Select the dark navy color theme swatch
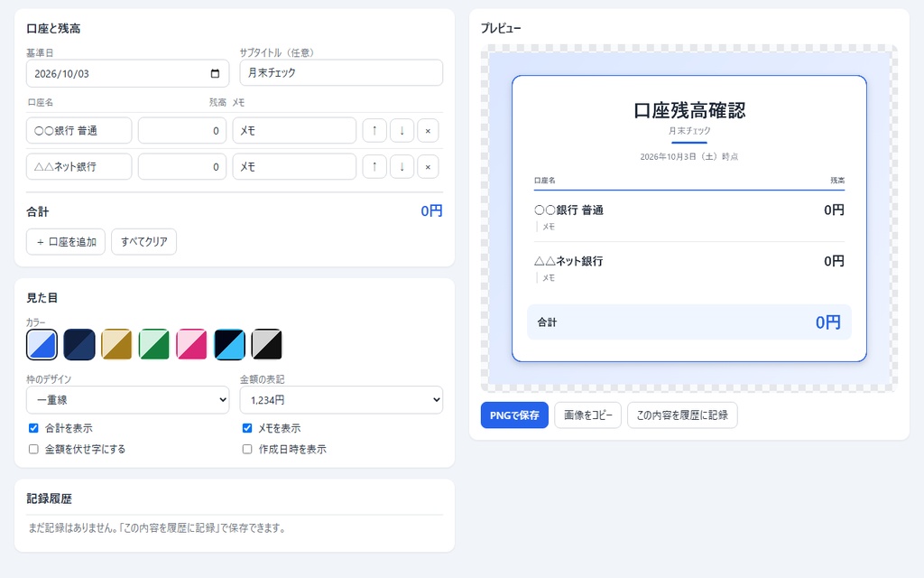The height and width of the screenshot is (578, 924). pyautogui.click(x=79, y=344)
